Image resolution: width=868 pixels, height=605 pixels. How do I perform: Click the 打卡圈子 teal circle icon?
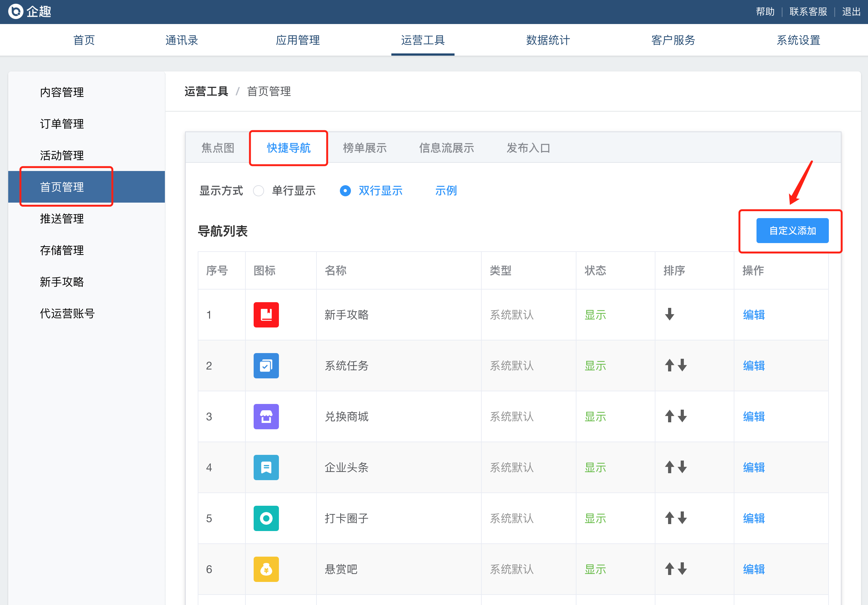[266, 518]
